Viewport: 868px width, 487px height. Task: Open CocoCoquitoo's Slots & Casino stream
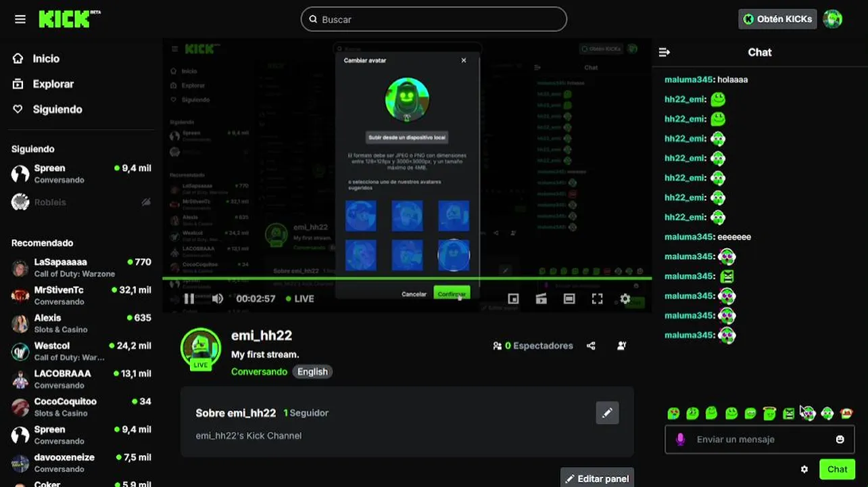click(81, 407)
